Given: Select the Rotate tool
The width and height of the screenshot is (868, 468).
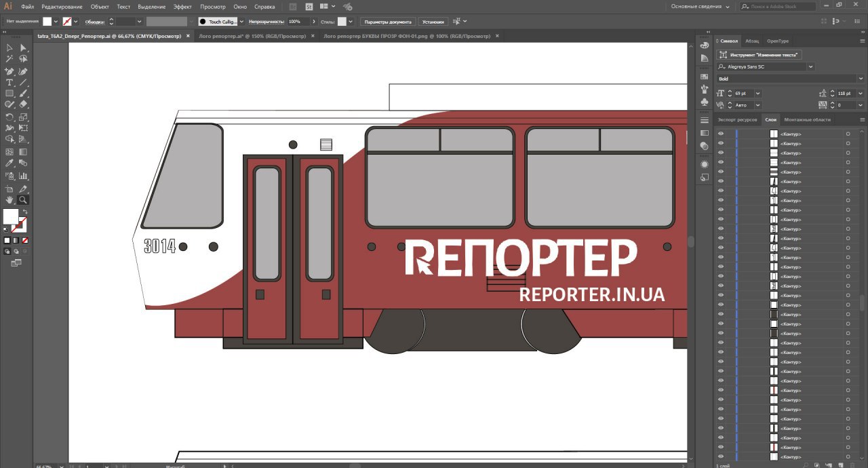Looking at the screenshot, I should 9,117.
